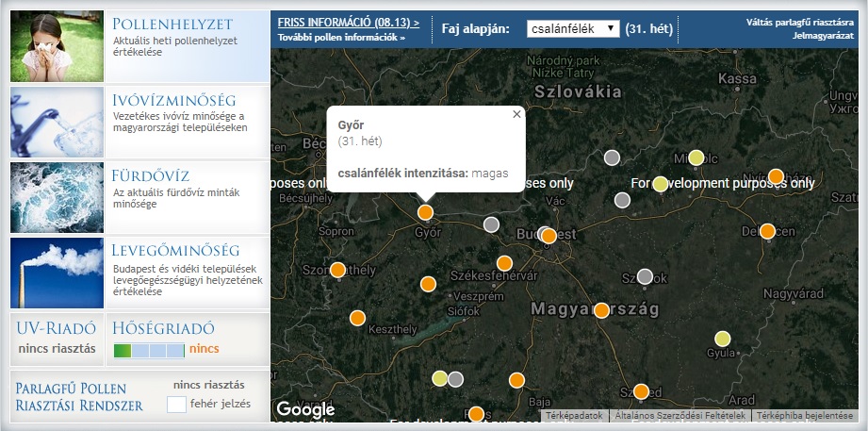The height and width of the screenshot is (431, 868).
Task: Click the orange marker near Szeged
Action: click(641, 391)
